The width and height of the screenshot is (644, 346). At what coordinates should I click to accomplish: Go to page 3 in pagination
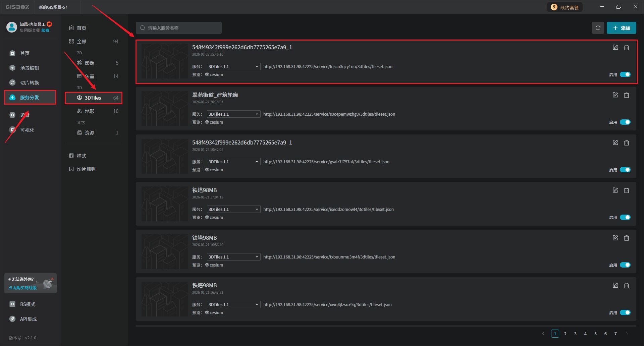click(575, 334)
